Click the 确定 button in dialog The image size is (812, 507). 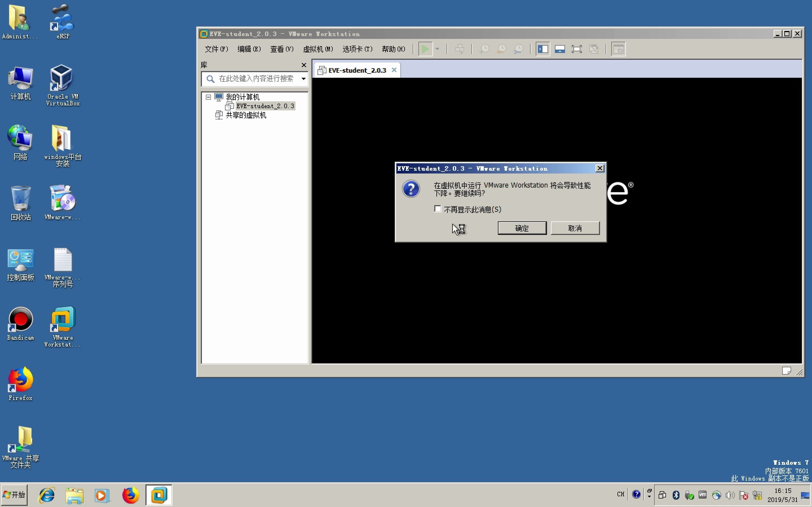tap(522, 228)
